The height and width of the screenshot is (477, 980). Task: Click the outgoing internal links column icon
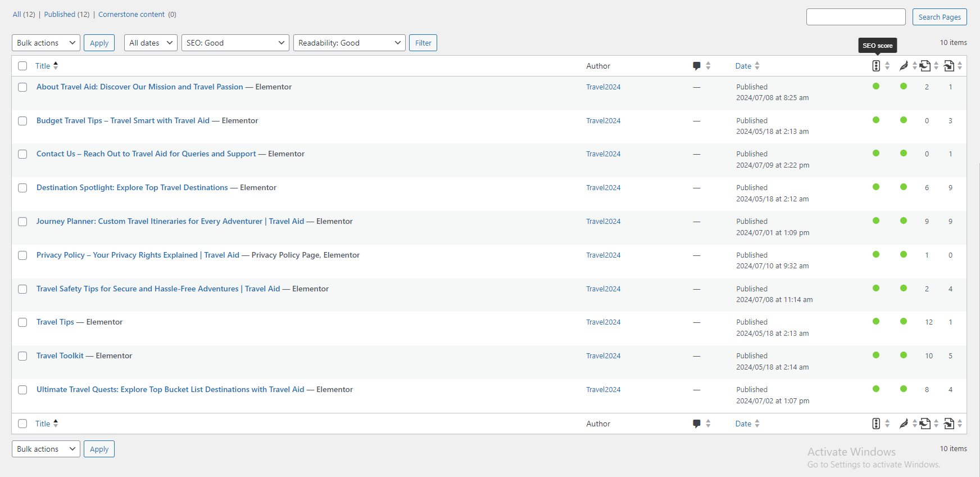925,66
